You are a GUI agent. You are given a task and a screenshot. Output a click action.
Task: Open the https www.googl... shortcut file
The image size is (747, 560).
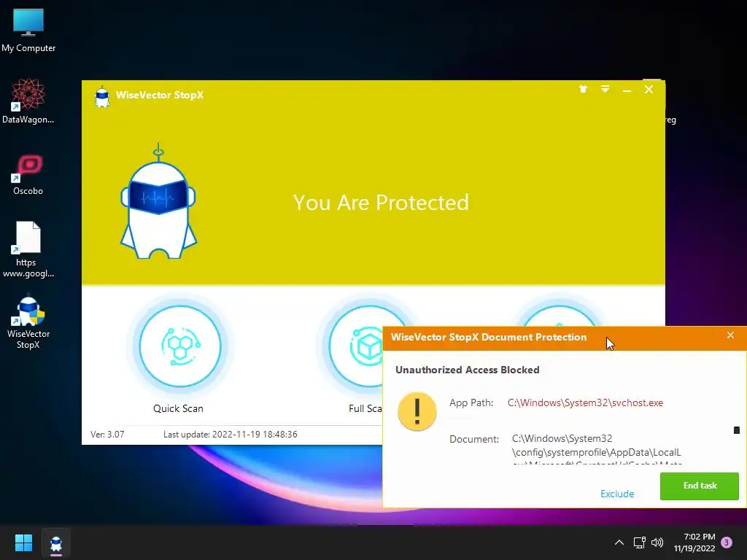(28, 249)
